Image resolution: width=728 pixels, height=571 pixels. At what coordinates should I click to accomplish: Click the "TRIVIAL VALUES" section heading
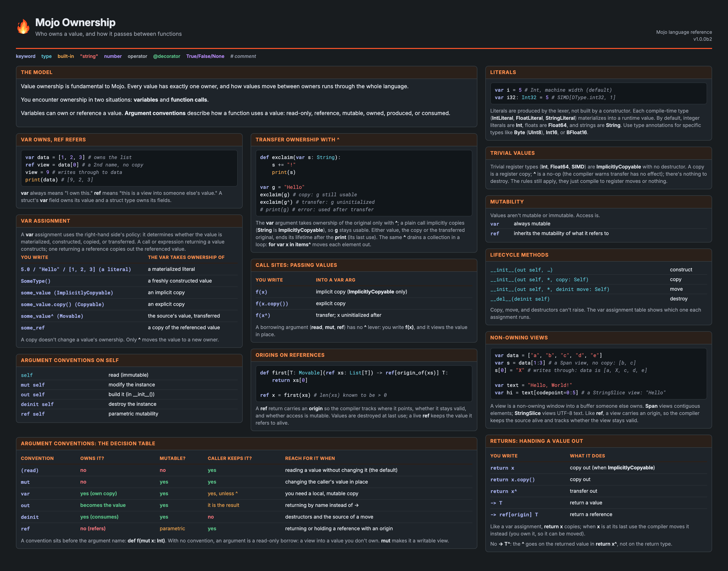pyautogui.click(x=512, y=153)
